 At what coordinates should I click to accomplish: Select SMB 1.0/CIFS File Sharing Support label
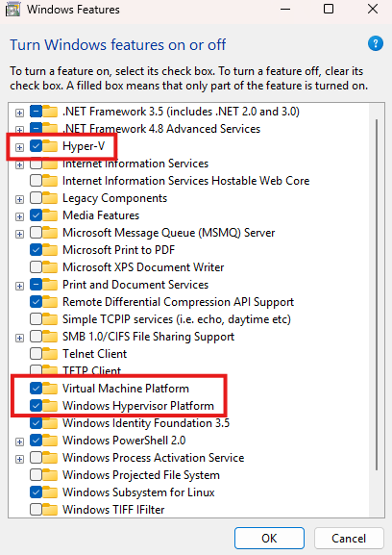coord(149,337)
